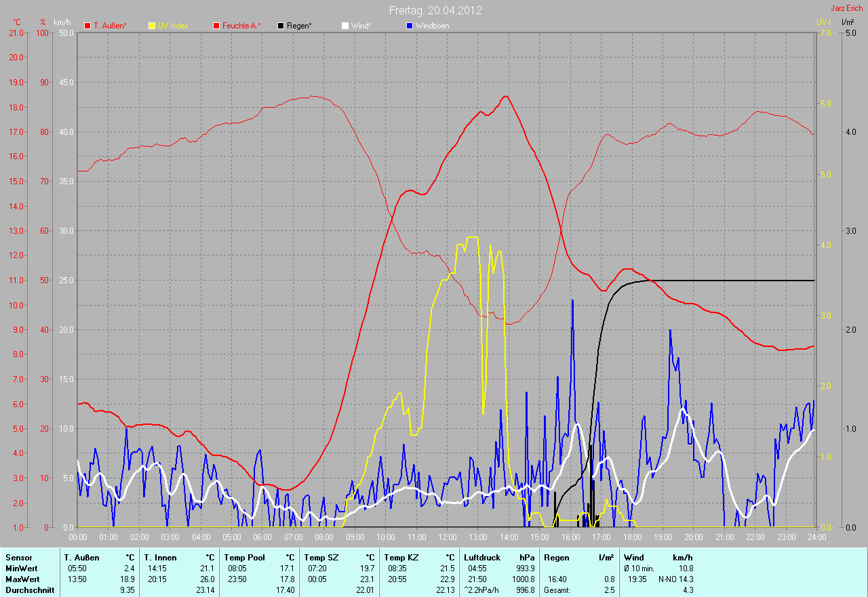Screen dimensions: 868x597
Task: Click the "12:00" time axis label
Action: (x=447, y=537)
